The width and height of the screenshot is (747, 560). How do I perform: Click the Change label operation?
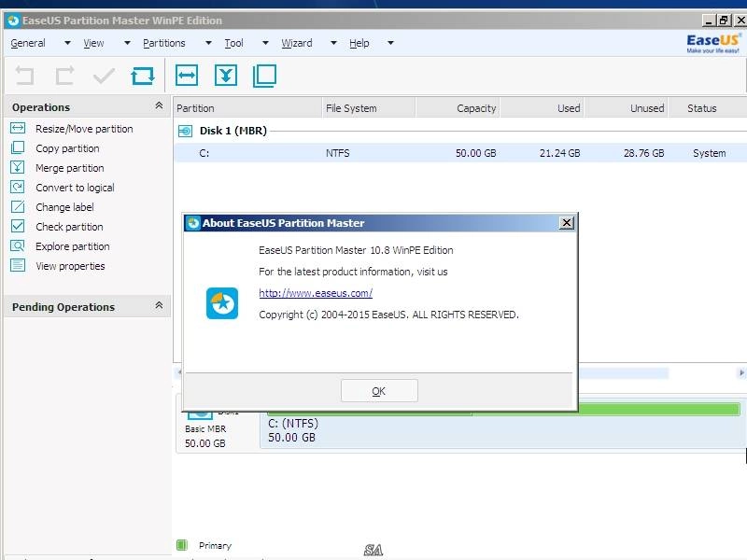pos(64,206)
